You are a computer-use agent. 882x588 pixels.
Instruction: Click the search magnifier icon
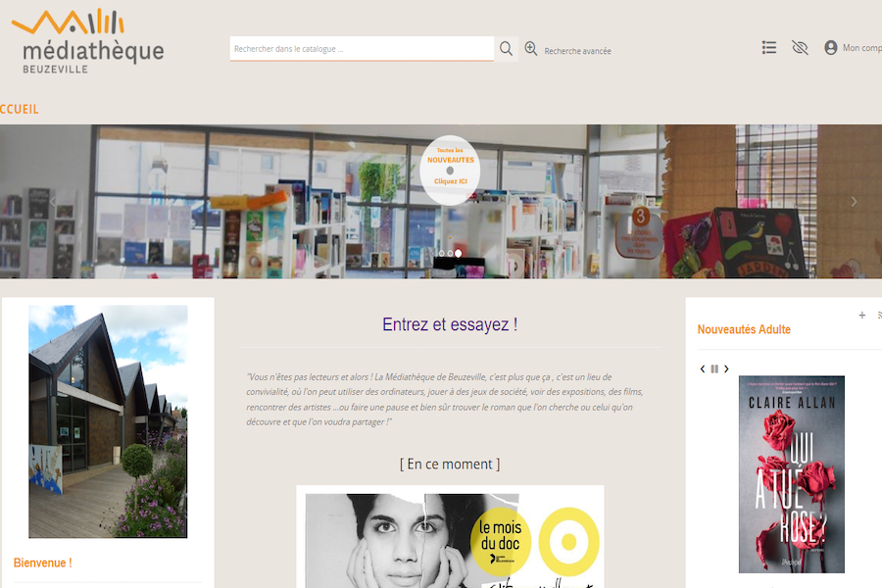pyautogui.click(x=507, y=49)
